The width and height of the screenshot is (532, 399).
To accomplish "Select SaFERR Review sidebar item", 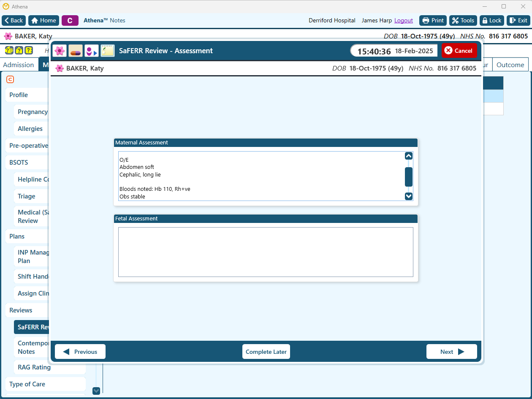I will click(x=31, y=327).
